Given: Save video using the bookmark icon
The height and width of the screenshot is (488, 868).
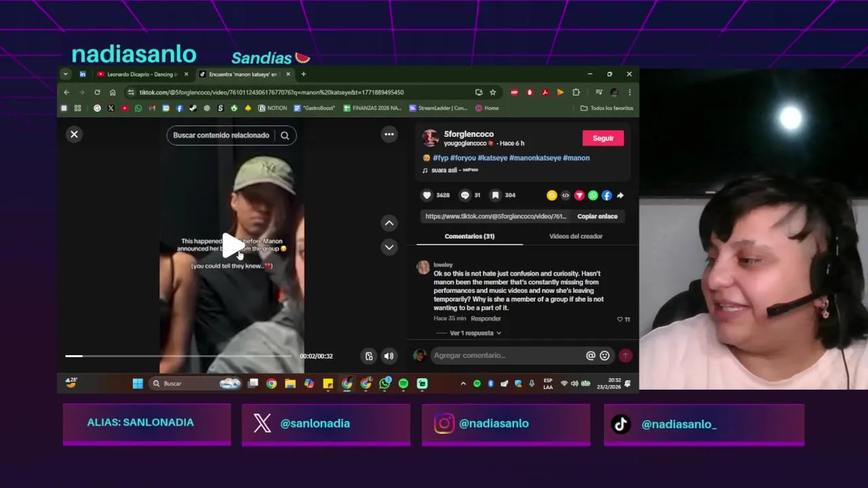Looking at the screenshot, I should [496, 195].
